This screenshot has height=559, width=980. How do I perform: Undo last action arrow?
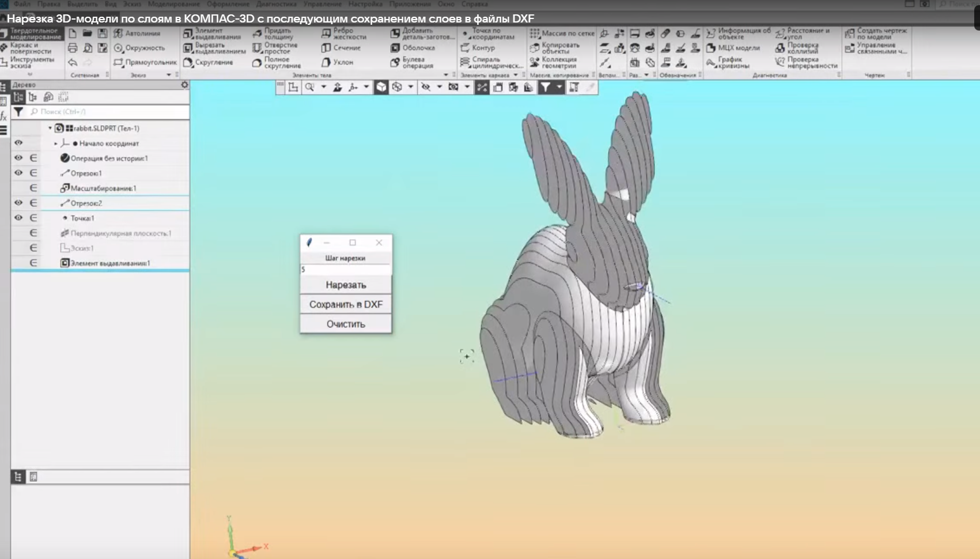(73, 62)
